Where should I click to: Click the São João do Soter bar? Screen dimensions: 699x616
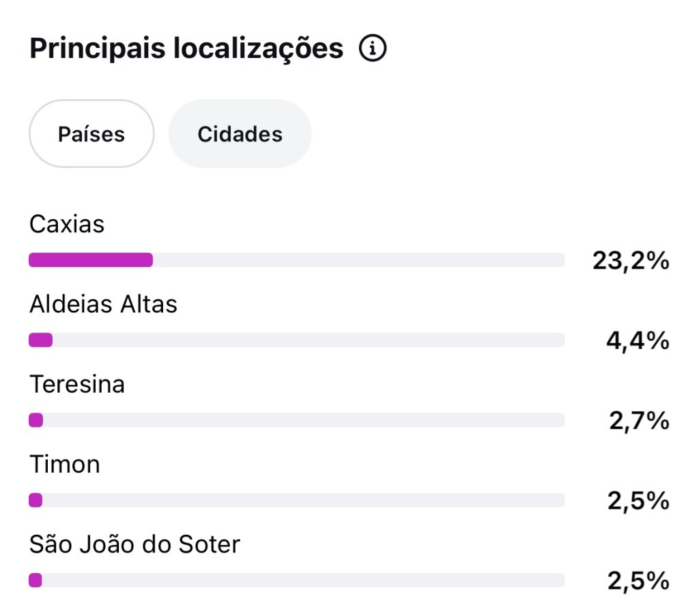coord(296,580)
